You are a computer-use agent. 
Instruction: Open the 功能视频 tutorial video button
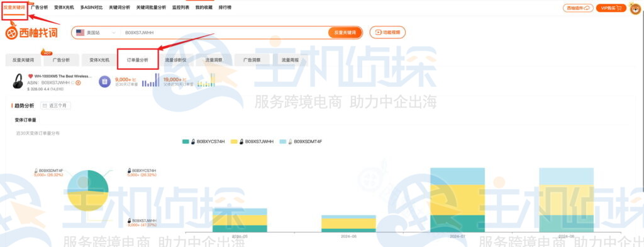387,33
